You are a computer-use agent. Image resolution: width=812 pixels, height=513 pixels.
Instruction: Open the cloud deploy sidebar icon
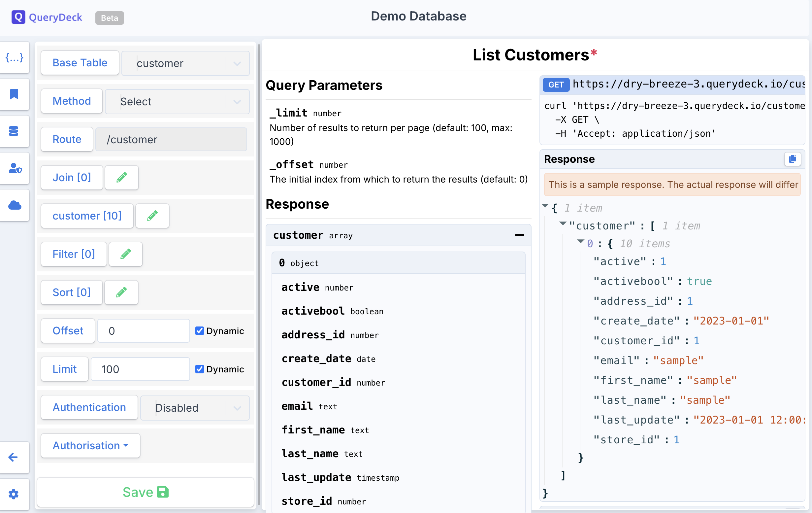pyautogui.click(x=15, y=205)
